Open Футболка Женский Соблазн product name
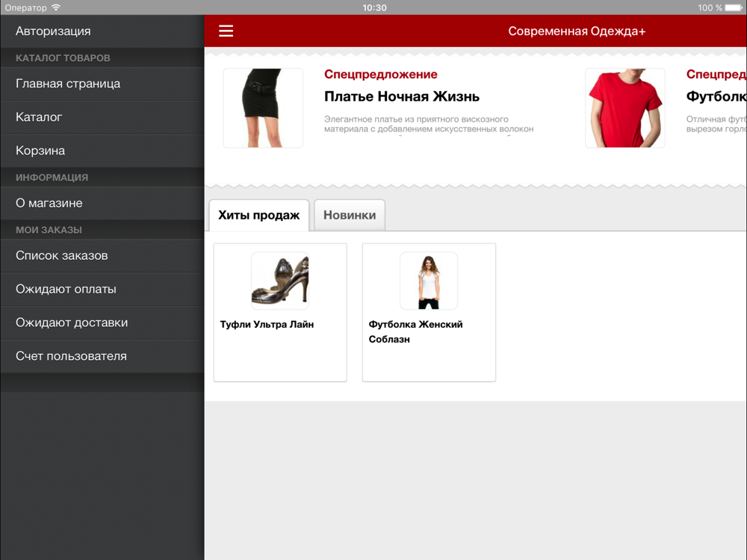This screenshot has height=560, width=747. 415,332
